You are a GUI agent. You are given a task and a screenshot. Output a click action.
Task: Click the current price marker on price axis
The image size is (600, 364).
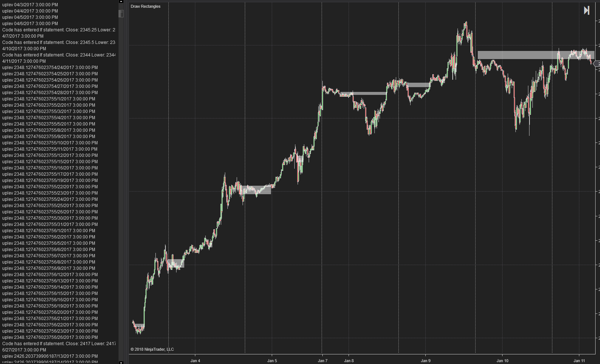click(x=597, y=64)
